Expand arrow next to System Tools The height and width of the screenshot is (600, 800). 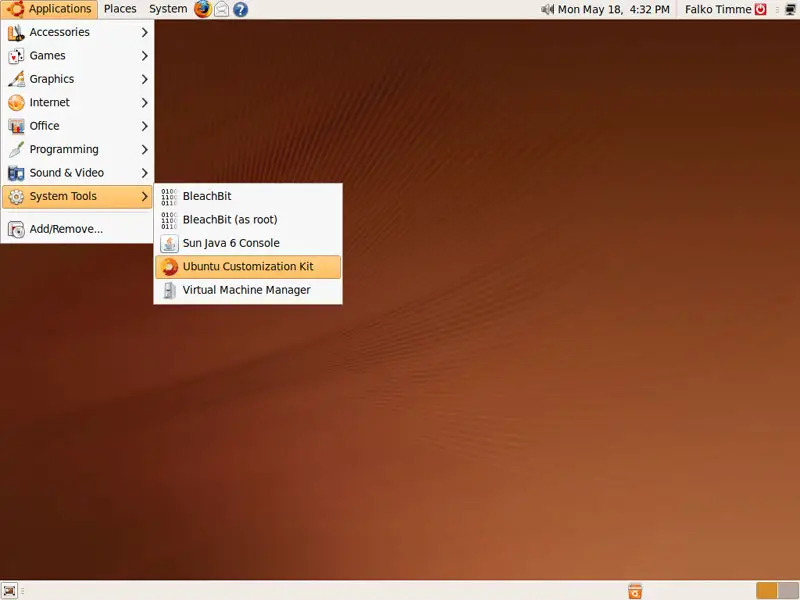[144, 196]
